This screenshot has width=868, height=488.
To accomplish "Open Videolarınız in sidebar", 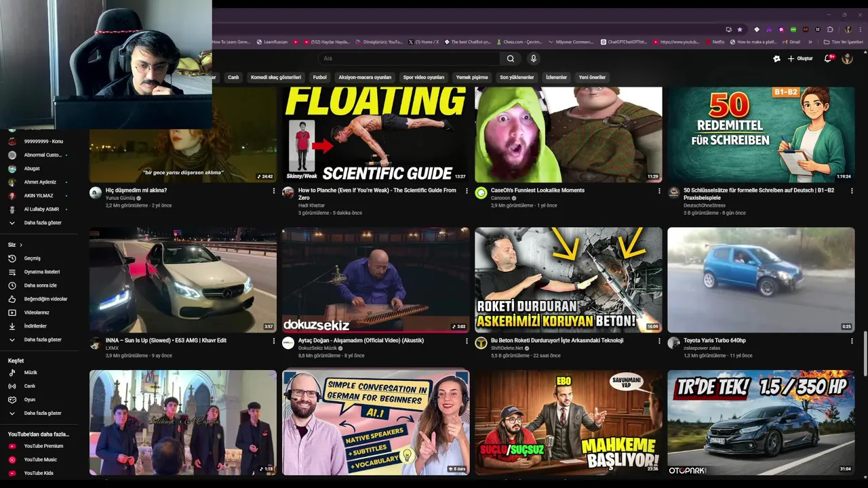I will pyautogui.click(x=29, y=312).
